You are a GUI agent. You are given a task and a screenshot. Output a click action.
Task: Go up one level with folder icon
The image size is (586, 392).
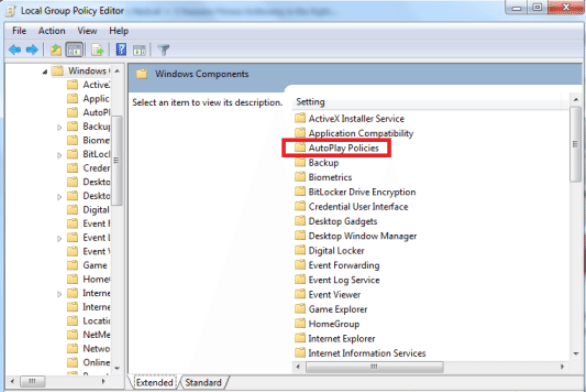coord(56,50)
